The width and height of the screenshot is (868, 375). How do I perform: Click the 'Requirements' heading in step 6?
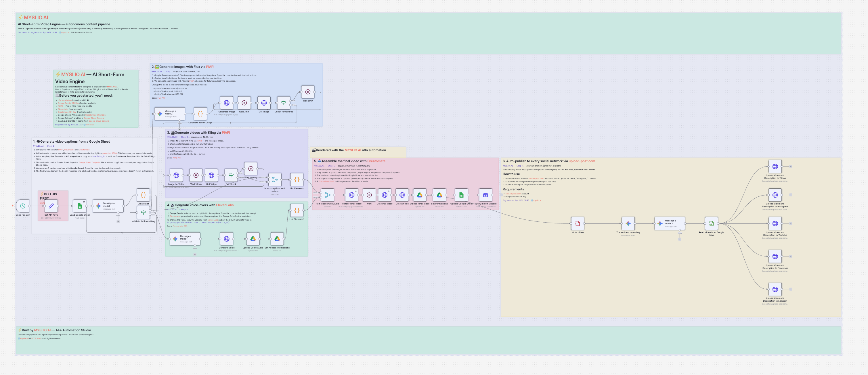pyautogui.click(x=513, y=189)
